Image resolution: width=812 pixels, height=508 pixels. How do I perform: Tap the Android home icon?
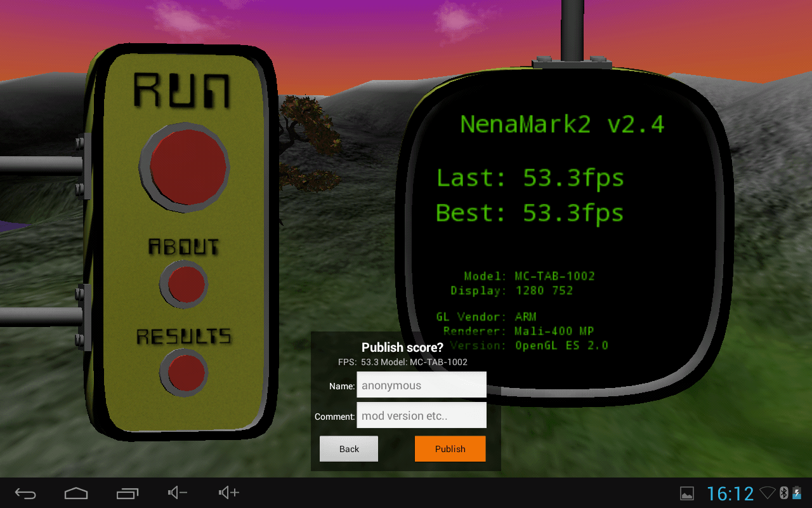(76, 493)
